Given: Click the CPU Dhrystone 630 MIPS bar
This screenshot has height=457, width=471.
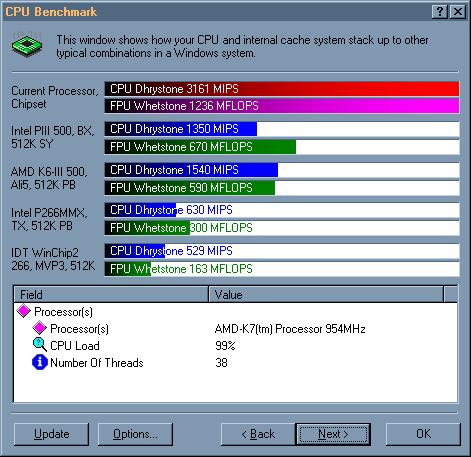Looking at the screenshot, I should [282, 210].
